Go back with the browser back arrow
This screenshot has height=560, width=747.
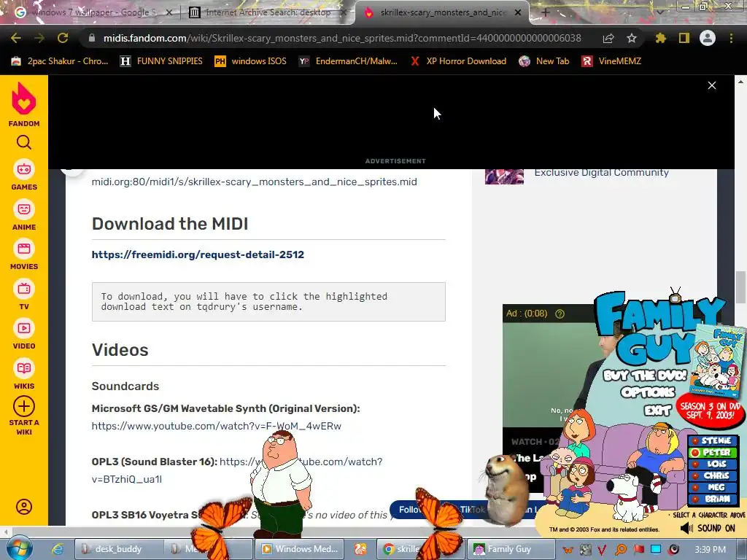coord(16,38)
